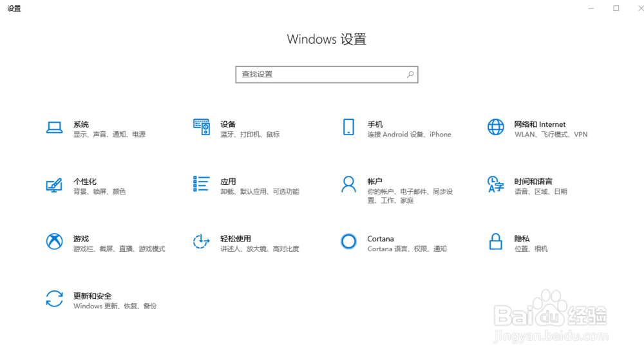Click the text 显示、声音、通知、电源

tap(109, 135)
